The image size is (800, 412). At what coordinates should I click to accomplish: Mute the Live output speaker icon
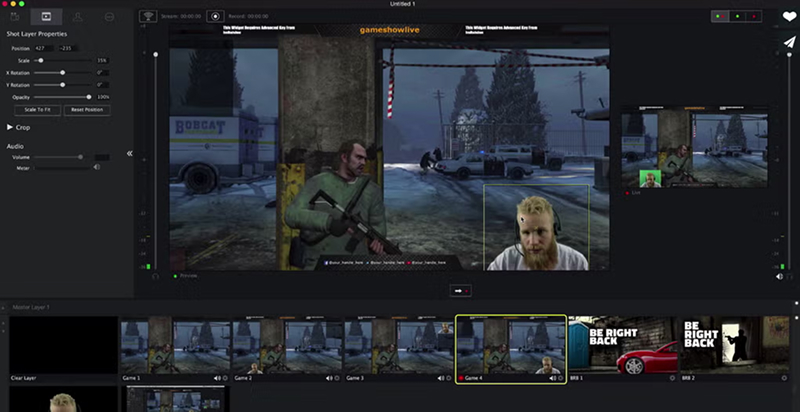click(780, 276)
